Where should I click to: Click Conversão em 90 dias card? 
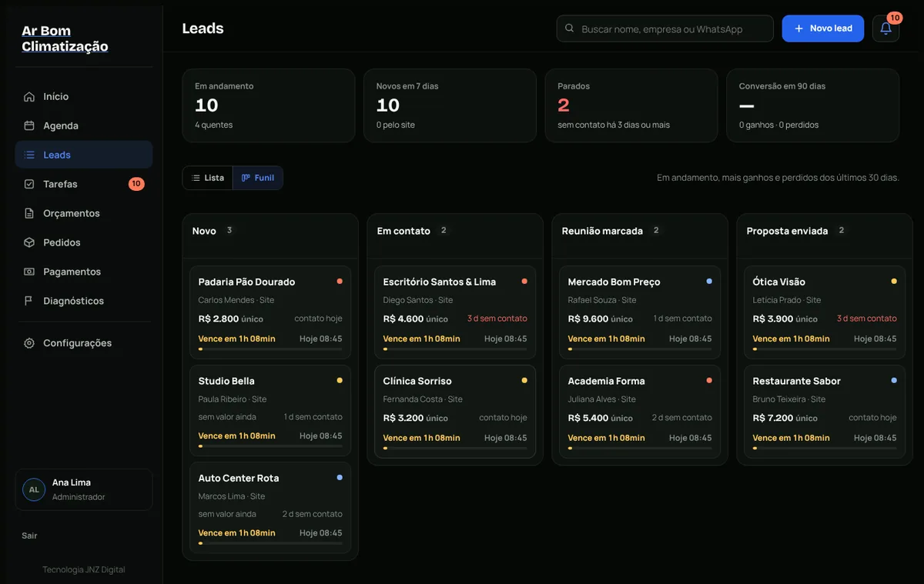(x=813, y=105)
